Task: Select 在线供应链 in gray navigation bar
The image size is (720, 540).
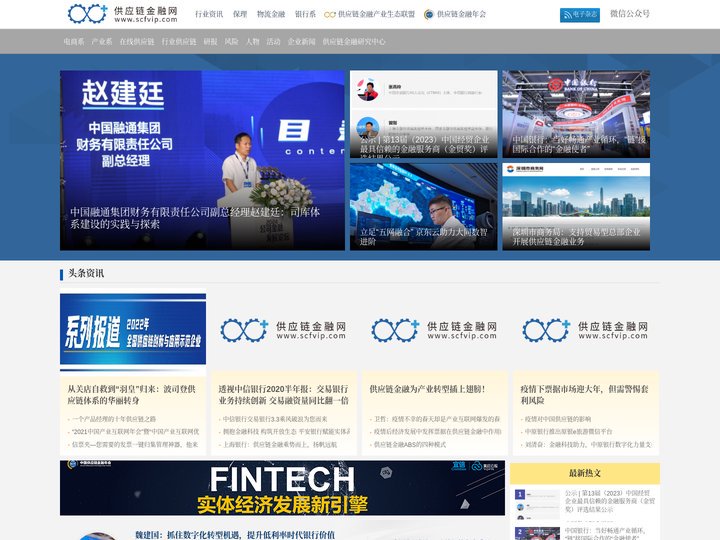Action: (x=137, y=41)
